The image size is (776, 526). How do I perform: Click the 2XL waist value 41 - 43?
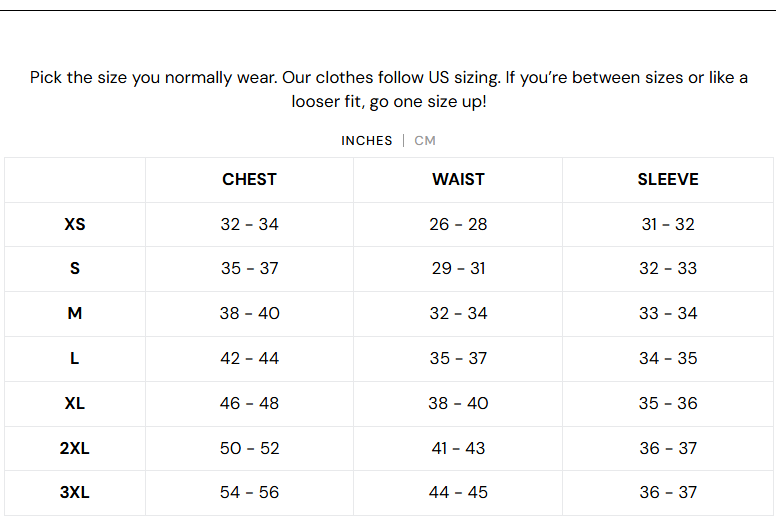tap(458, 448)
